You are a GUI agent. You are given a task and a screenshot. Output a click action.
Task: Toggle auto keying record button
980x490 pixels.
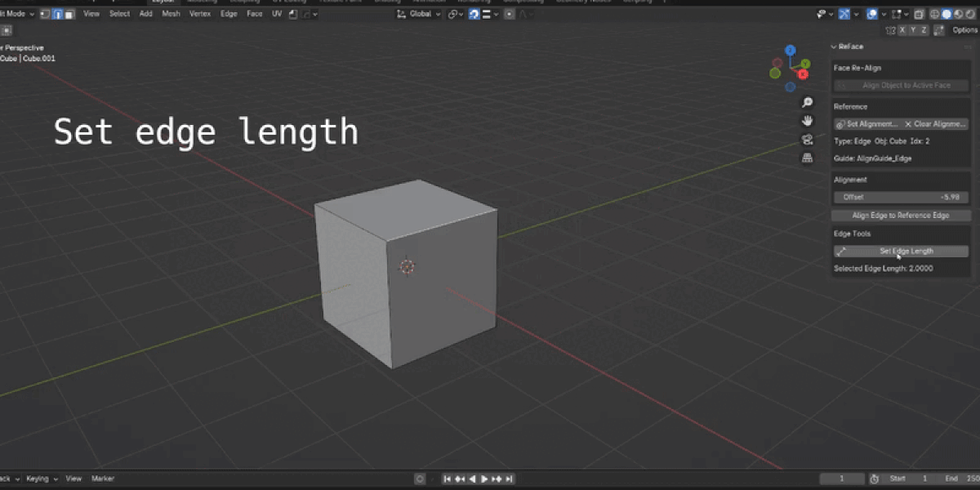(x=420, y=479)
